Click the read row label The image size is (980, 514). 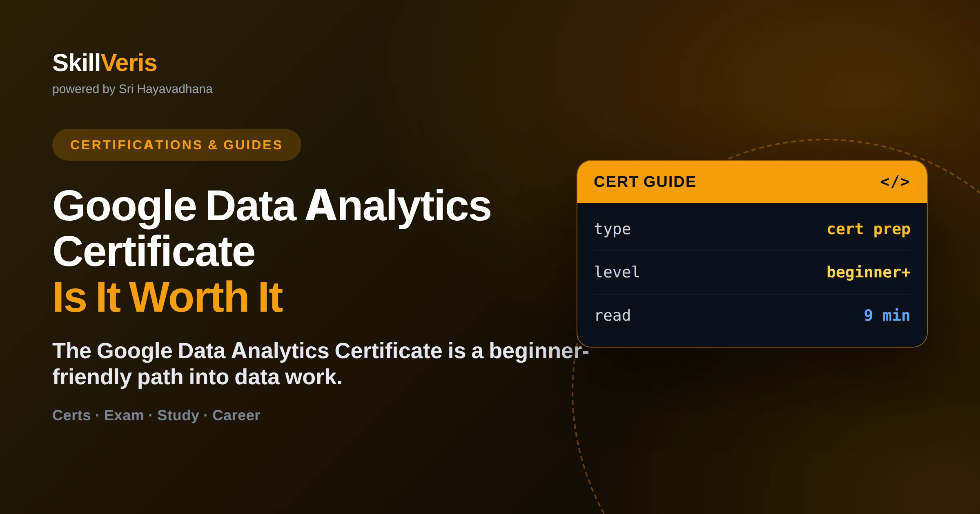pos(612,315)
